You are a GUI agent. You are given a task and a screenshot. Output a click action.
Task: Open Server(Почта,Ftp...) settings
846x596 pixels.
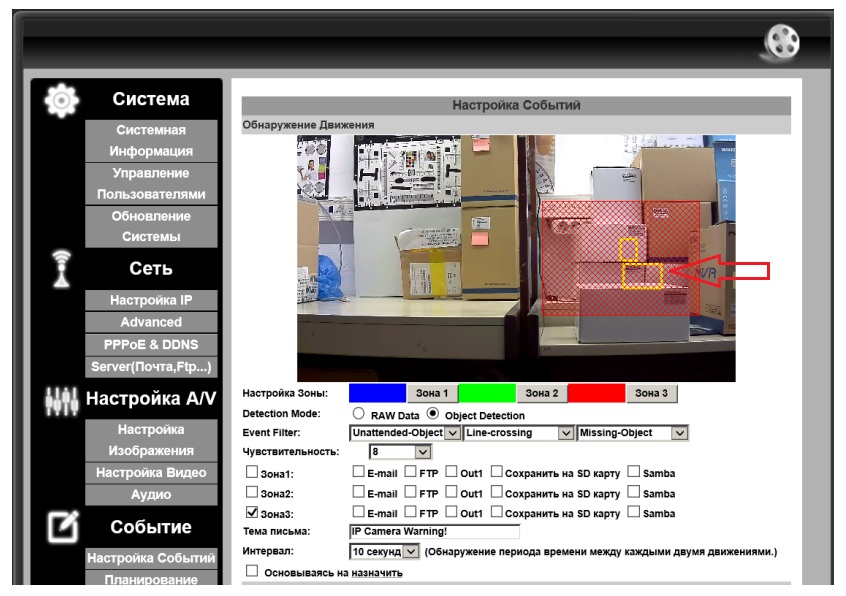pyautogui.click(x=151, y=367)
